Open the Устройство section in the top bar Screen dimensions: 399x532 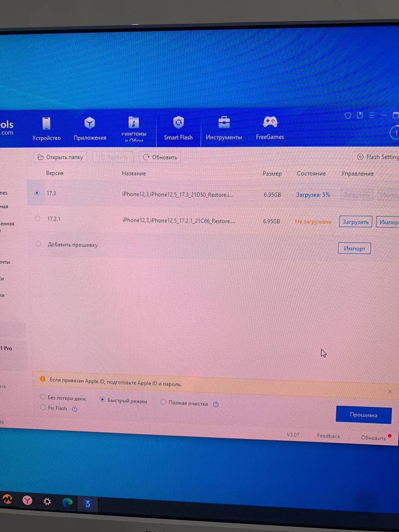coord(47,129)
